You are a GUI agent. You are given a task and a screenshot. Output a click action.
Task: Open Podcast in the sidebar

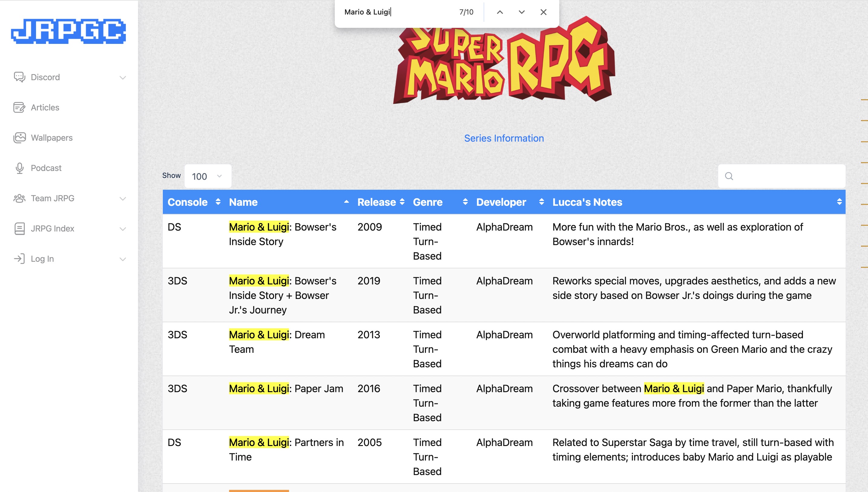tap(46, 168)
